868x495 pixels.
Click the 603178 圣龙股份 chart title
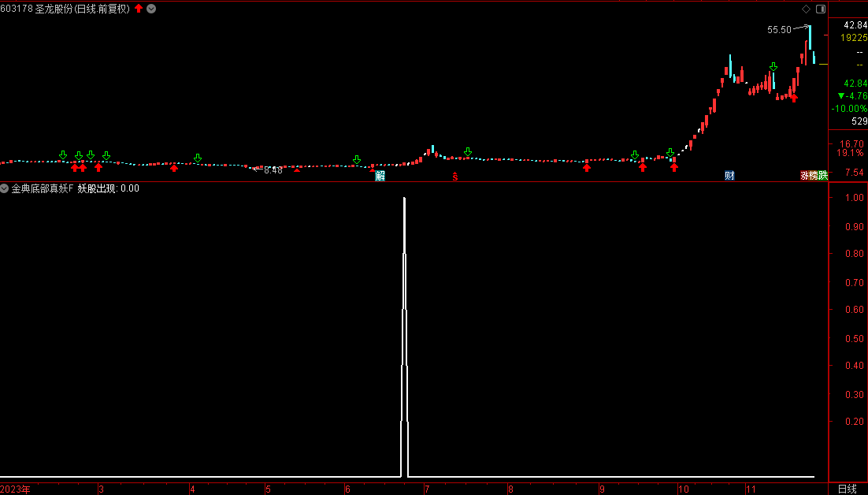coord(65,9)
